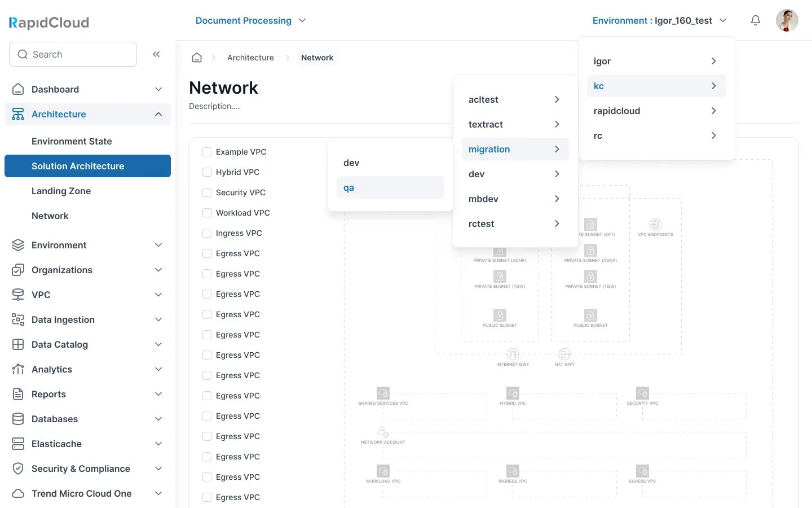812x508 pixels.
Task: Select the igor menu entry
Action: [656, 61]
